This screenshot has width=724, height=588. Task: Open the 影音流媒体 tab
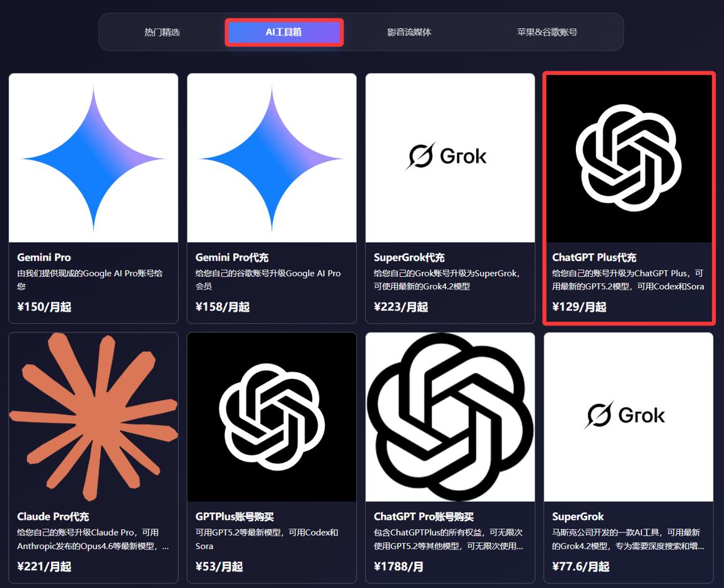pos(409,32)
